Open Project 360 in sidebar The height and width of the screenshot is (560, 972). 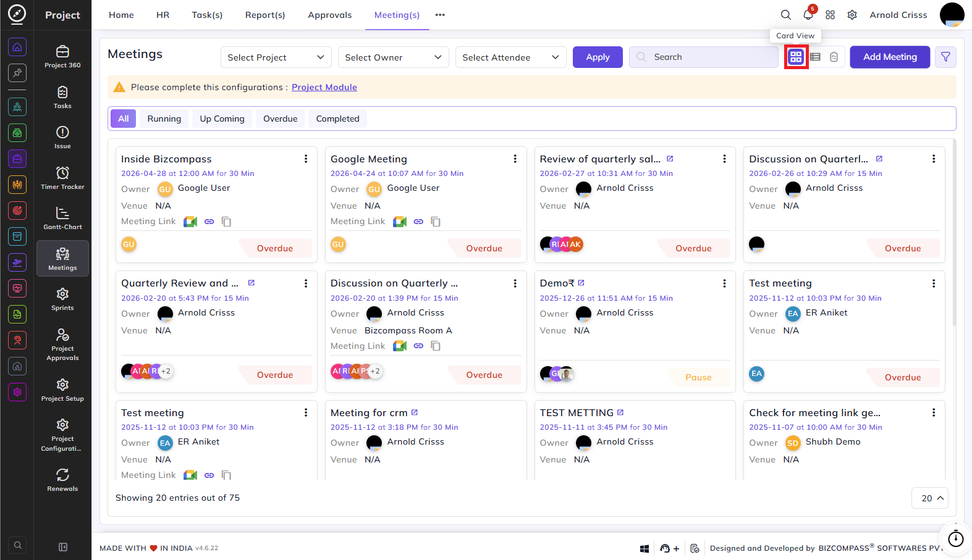coord(62,56)
